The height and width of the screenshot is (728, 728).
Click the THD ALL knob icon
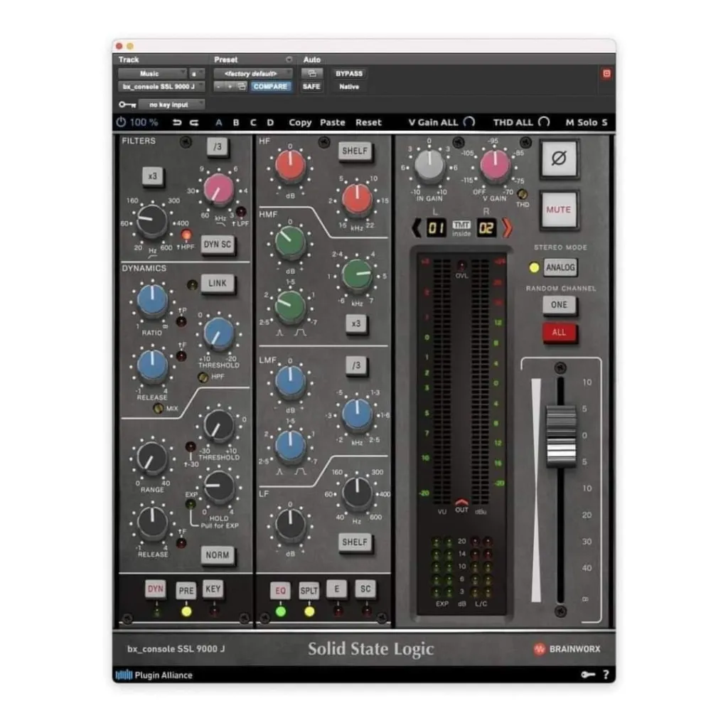point(544,122)
